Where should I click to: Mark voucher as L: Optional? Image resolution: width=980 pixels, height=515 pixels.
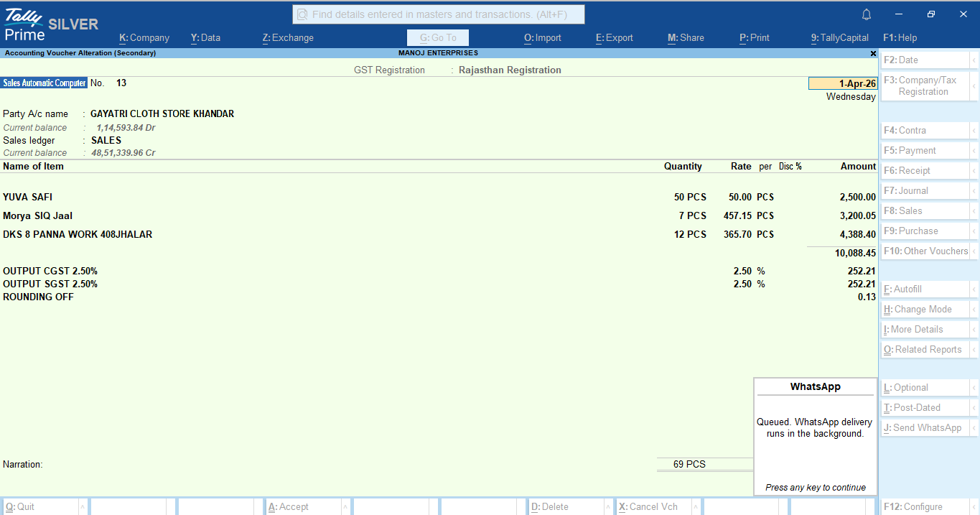(925, 388)
